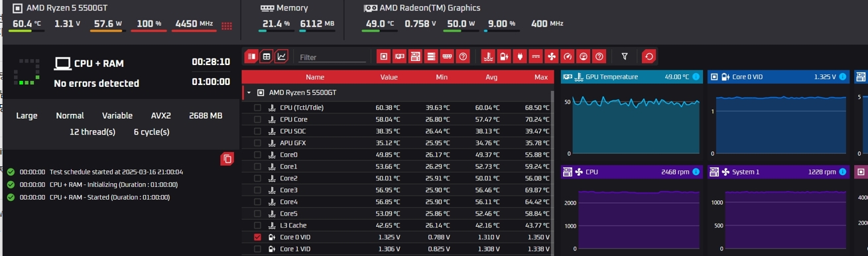This screenshot has width=868, height=256.
Task: Toggle the motherboard source filter
Action: [415, 56]
